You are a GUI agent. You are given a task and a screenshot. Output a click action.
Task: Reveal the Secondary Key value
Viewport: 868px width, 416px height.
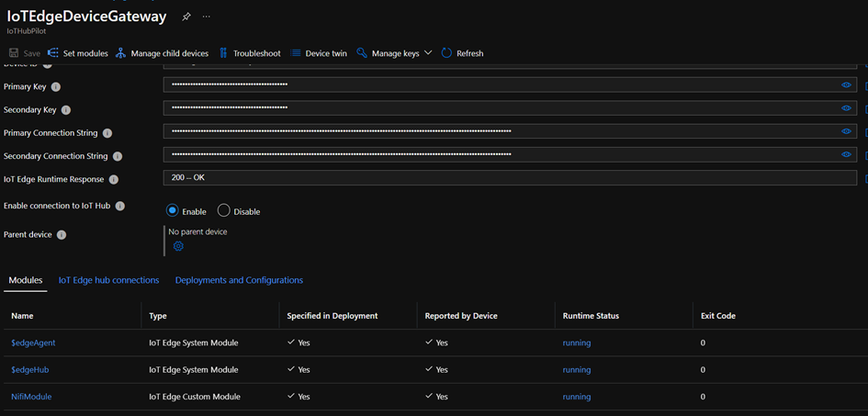pos(846,107)
